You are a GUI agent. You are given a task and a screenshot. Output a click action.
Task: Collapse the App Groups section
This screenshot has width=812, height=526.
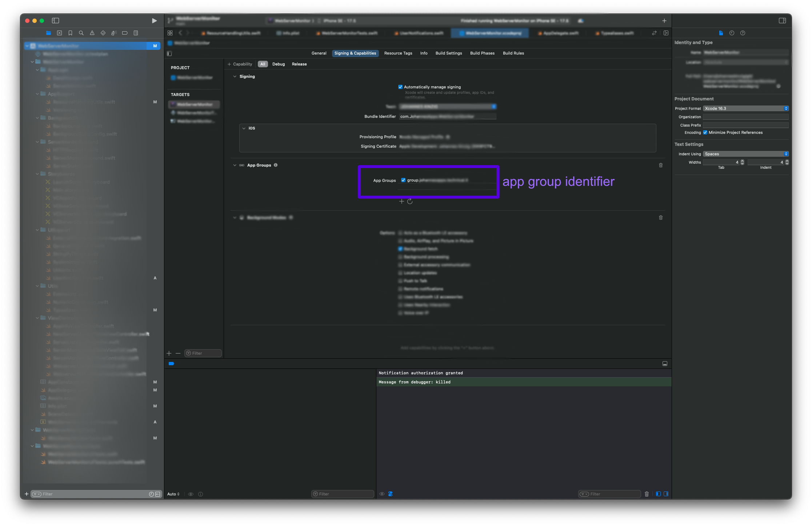[235, 165]
